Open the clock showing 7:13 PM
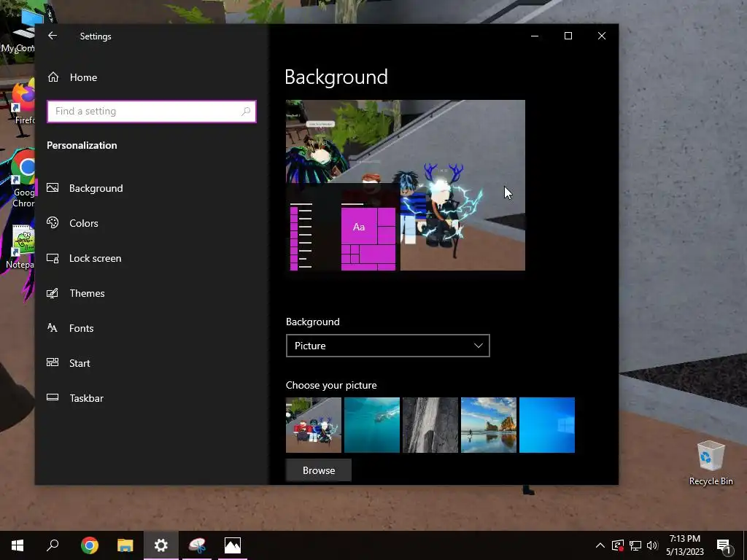747x560 pixels. pos(684,545)
